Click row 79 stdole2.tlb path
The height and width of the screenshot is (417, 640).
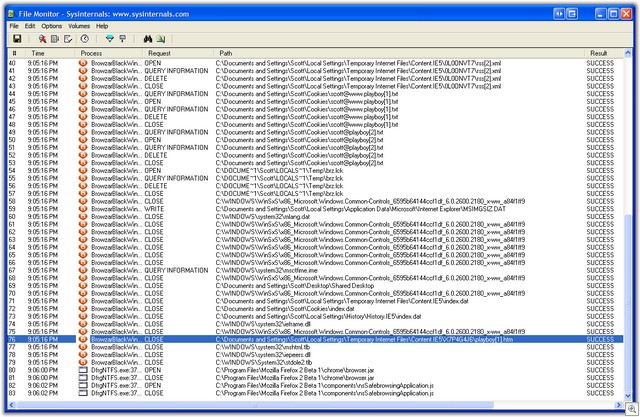click(x=264, y=362)
